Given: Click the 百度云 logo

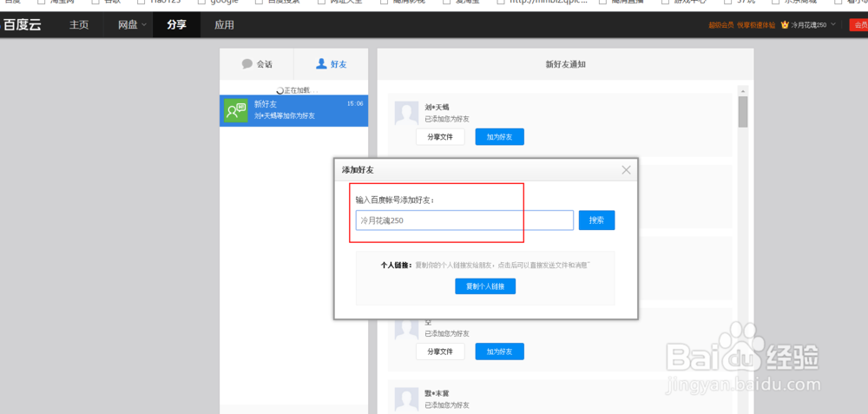Looking at the screenshot, I should point(21,25).
